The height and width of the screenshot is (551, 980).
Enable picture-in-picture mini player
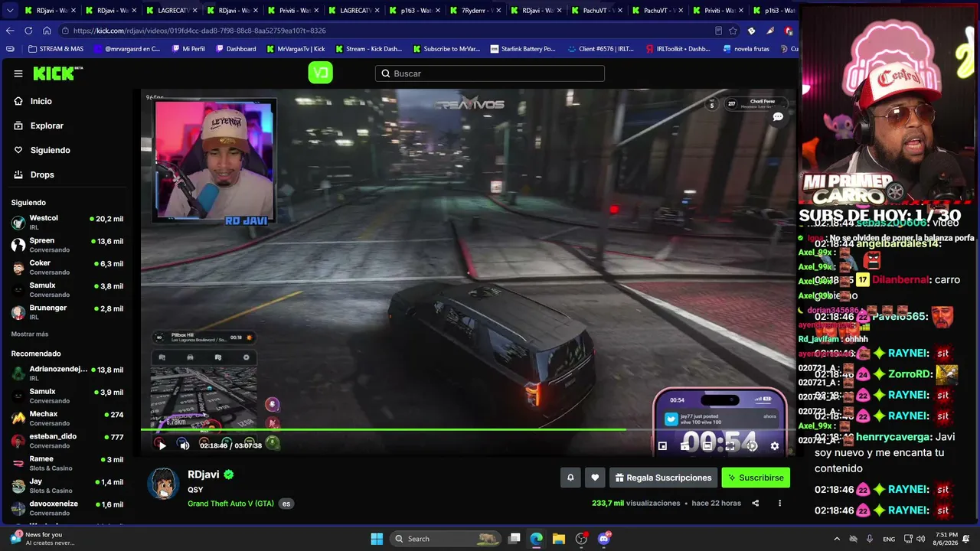click(x=663, y=445)
